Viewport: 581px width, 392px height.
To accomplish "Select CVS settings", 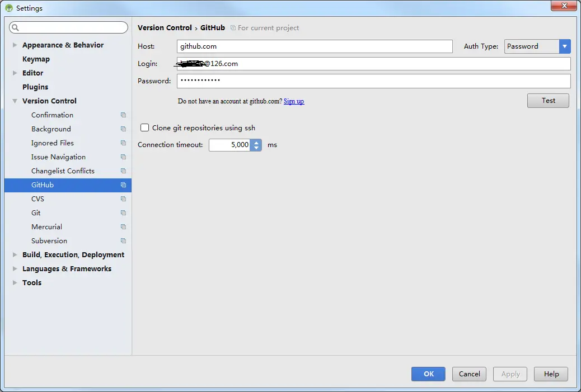I will click(x=38, y=199).
